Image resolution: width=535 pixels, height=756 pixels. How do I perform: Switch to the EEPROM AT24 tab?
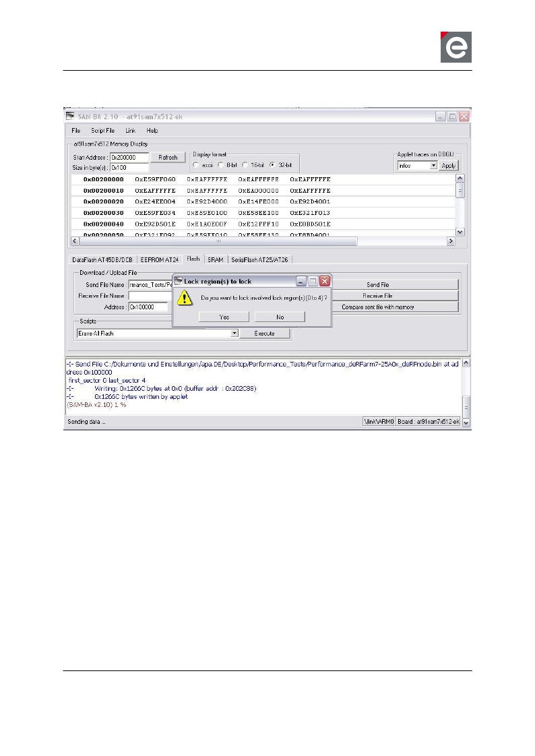pos(160,259)
